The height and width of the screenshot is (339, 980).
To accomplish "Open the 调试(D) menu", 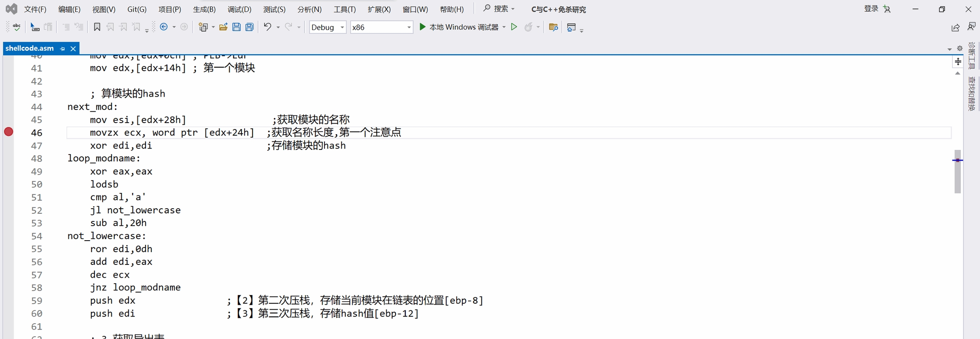I will pyautogui.click(x=239, y=9).
